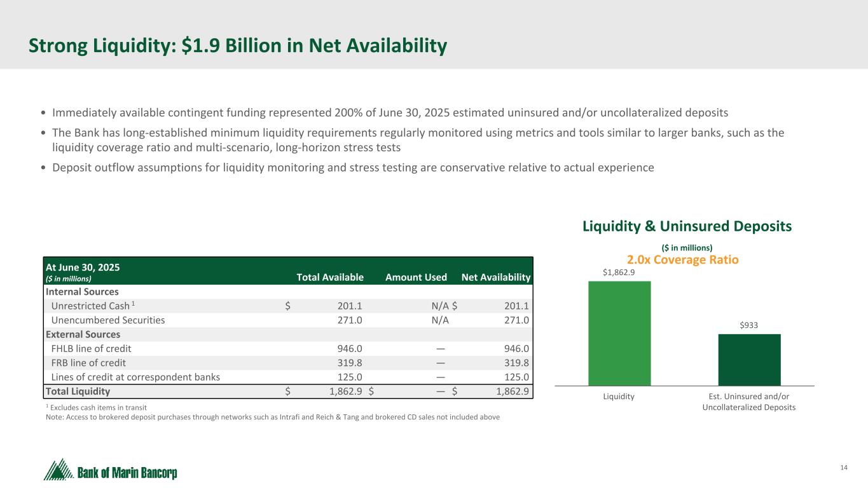Click the dark green Uninsured Deposits bar
868x488 pixels.
point(749,360)
